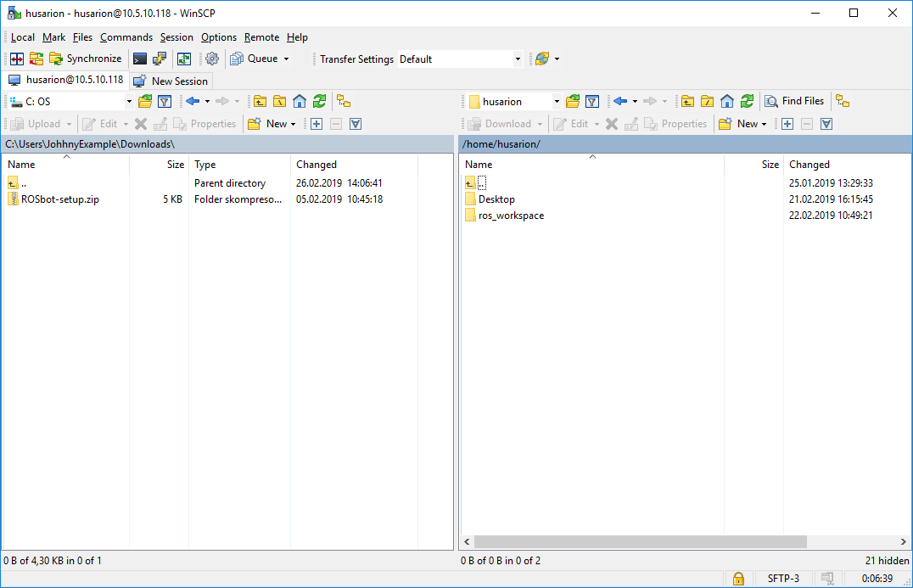The image size is (913, 588).
Task: Open the Options menu
Action: [219, 37]
